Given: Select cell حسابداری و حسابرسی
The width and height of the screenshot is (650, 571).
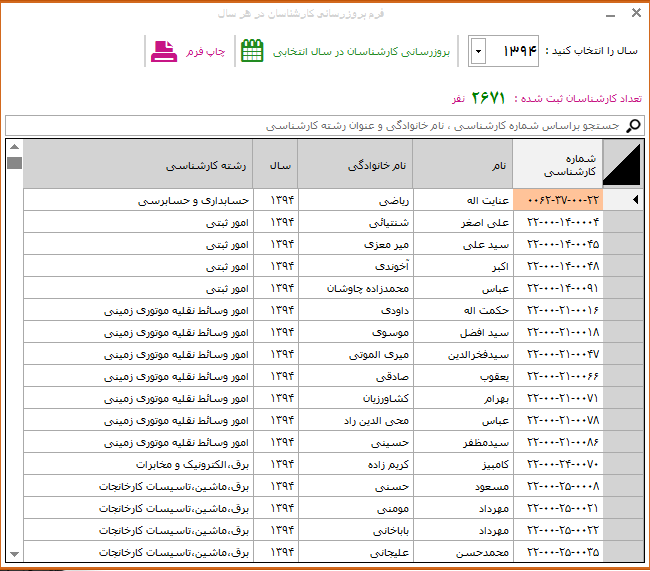Looking at the screenshot, I should 138,200.
